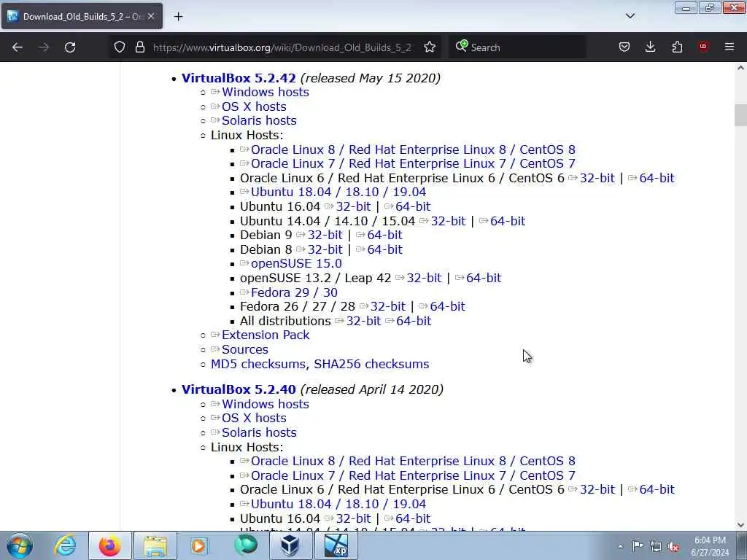The width and height of the screenshot is (747, 560).
Task: Open the green round taskbar application icon
Action: [246, 545]
